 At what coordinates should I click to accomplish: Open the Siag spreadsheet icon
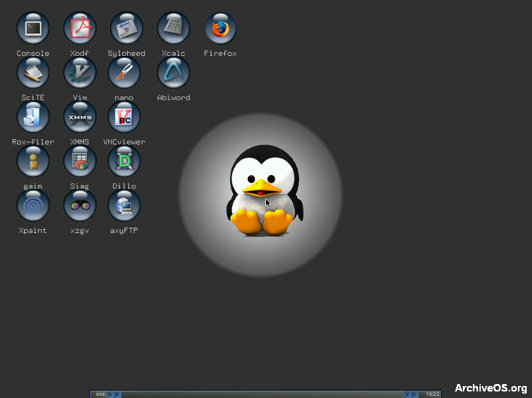[x=80, y=161]
